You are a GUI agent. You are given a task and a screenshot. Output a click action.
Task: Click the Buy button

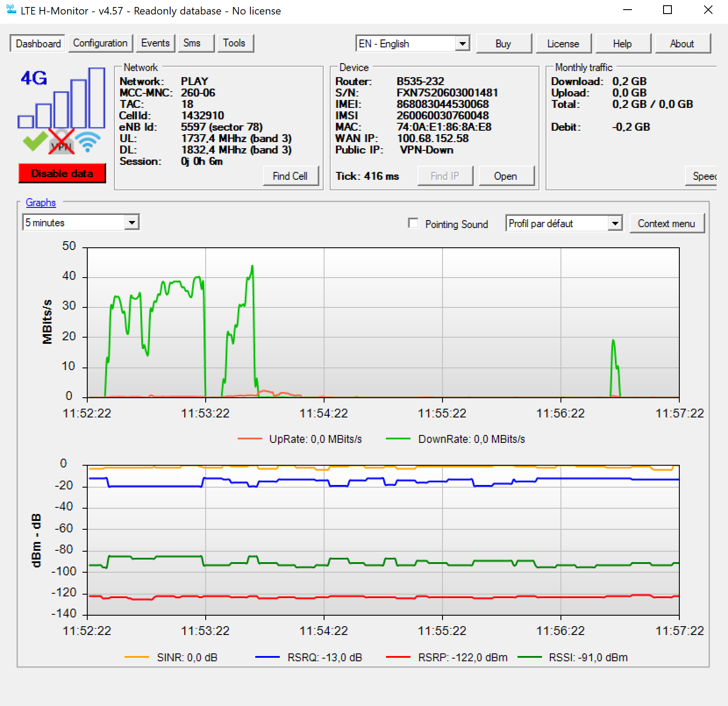point(503,43)
